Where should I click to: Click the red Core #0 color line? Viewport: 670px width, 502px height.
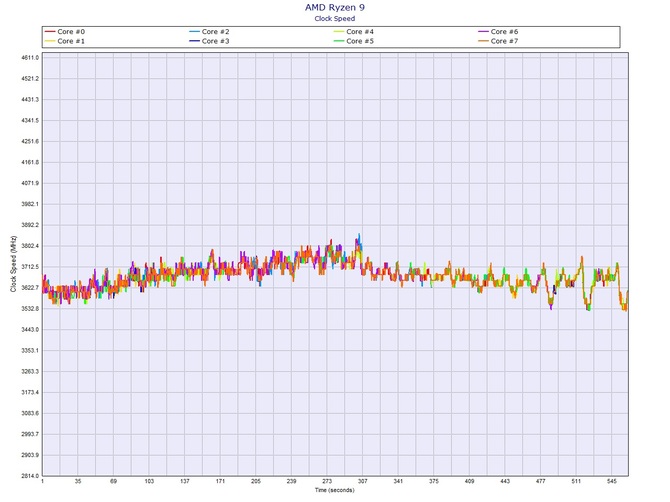pos(50,32)
